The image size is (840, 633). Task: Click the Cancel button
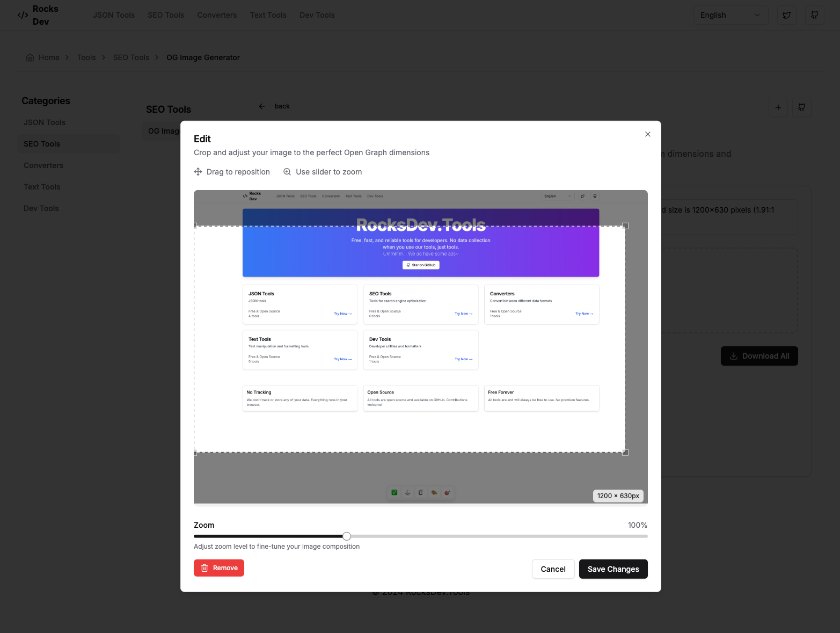[553, 569]
